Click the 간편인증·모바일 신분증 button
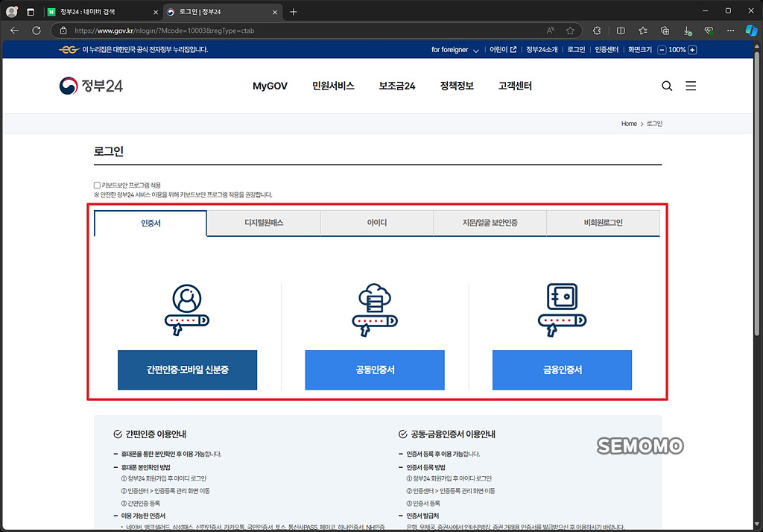This screenshot has height=532, width=763. point(187,370)
